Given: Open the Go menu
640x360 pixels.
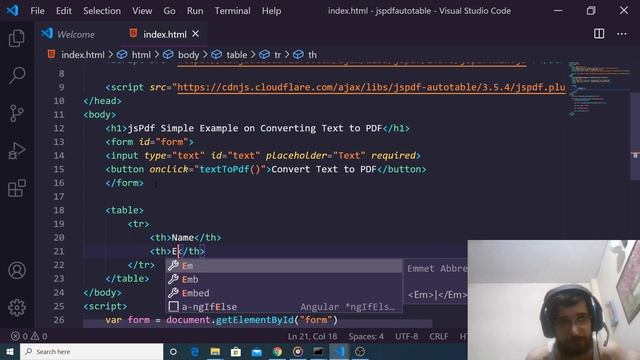Looking at the screenshot, I should click(169, 11).
